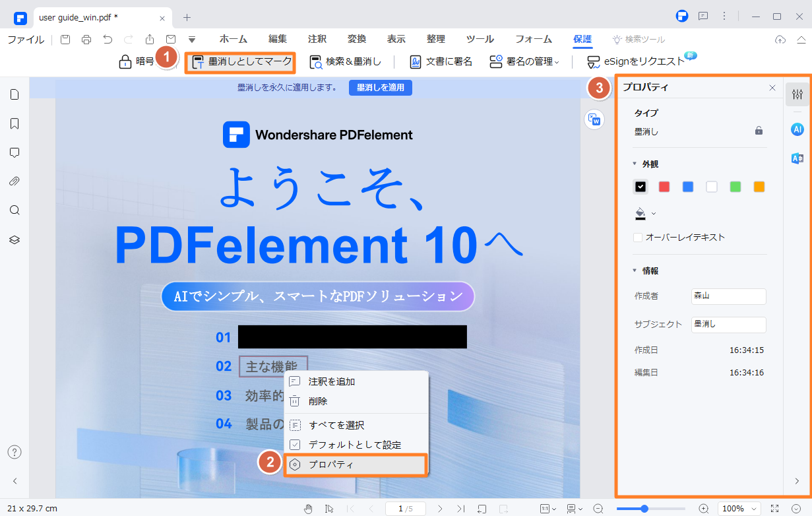This screenshot has width=812, height=516.
Task: Switch to the 編集 tab
Action: (x=278, y=40)
